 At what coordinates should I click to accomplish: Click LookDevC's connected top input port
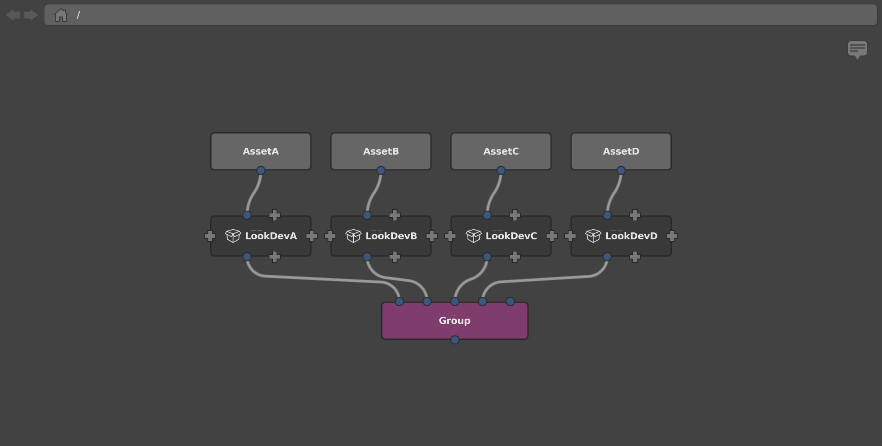[x=487, y=215]
